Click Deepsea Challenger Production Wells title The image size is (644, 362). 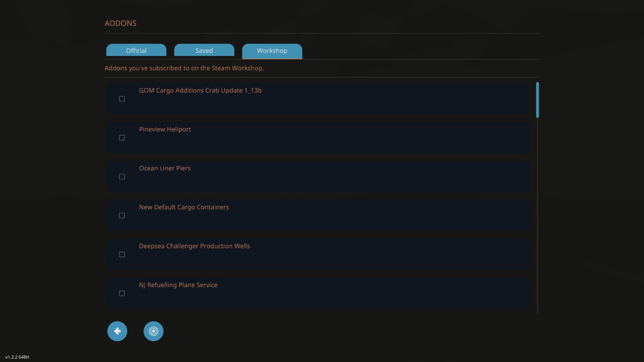(x=194, y=246)
